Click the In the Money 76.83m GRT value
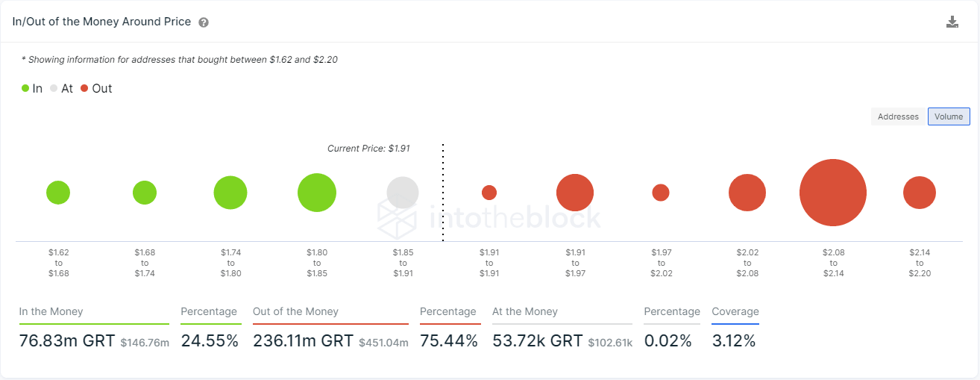The height and width of the screenshot is (380, 980). pyautogui.click(x=67, y=341)
